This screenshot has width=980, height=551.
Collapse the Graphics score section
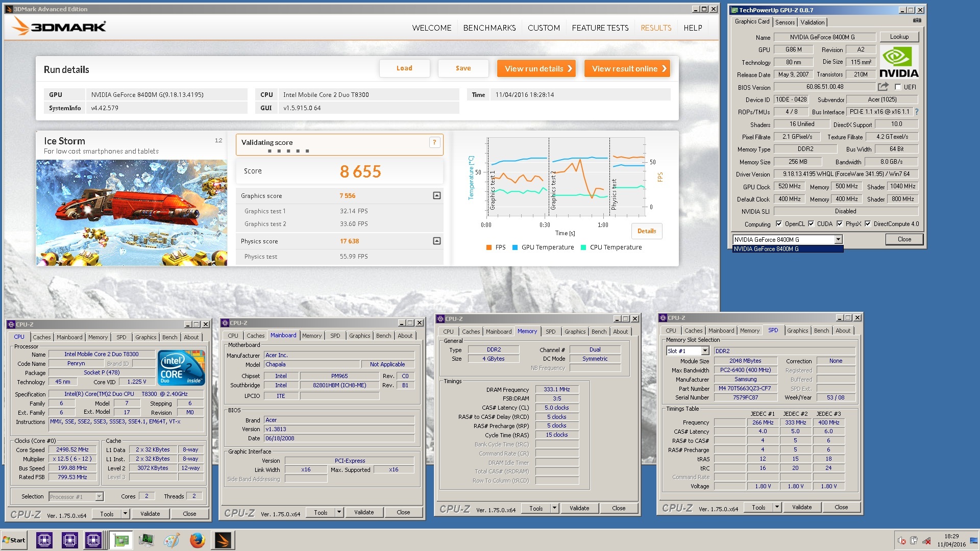(437, 195)
